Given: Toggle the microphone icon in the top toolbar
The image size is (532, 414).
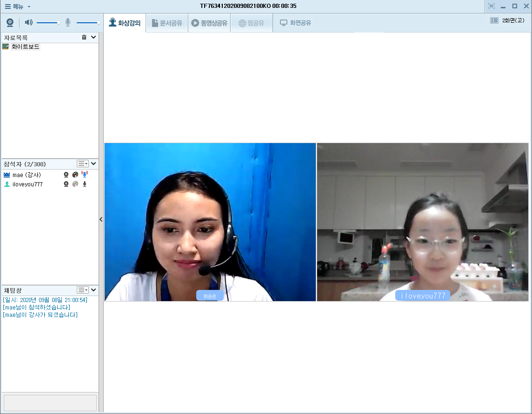Looking at the screenshot, I should 68,22.
